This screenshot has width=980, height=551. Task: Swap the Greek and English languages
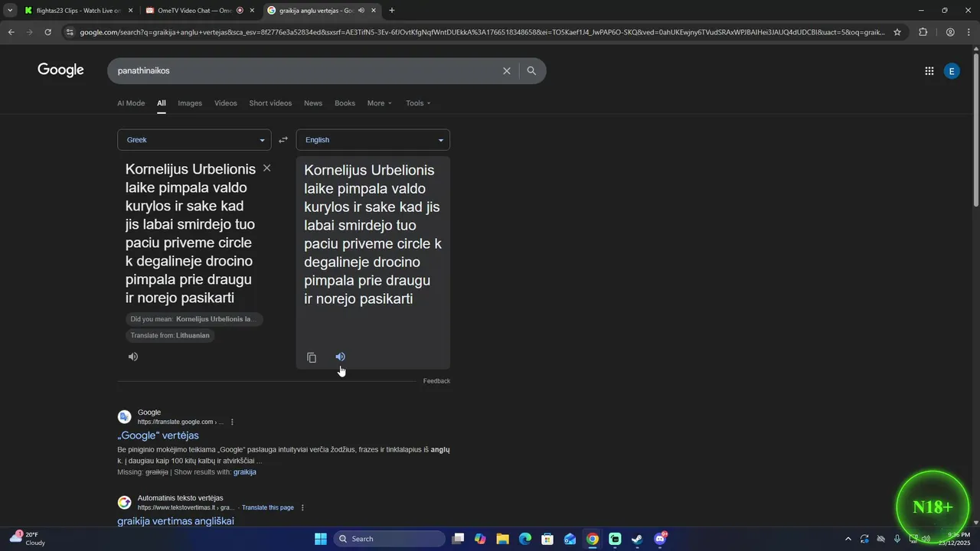tap(283, 140)
